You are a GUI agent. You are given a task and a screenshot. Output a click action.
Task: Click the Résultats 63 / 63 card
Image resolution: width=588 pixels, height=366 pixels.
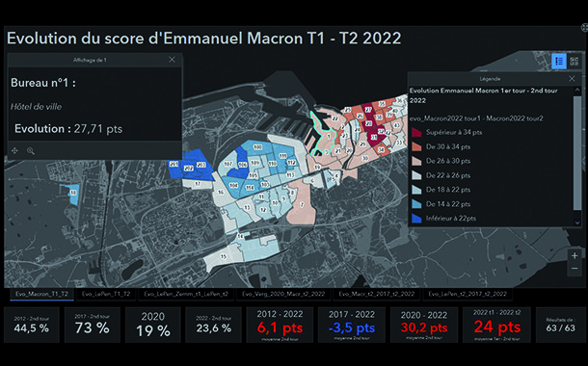click(560, 325)
